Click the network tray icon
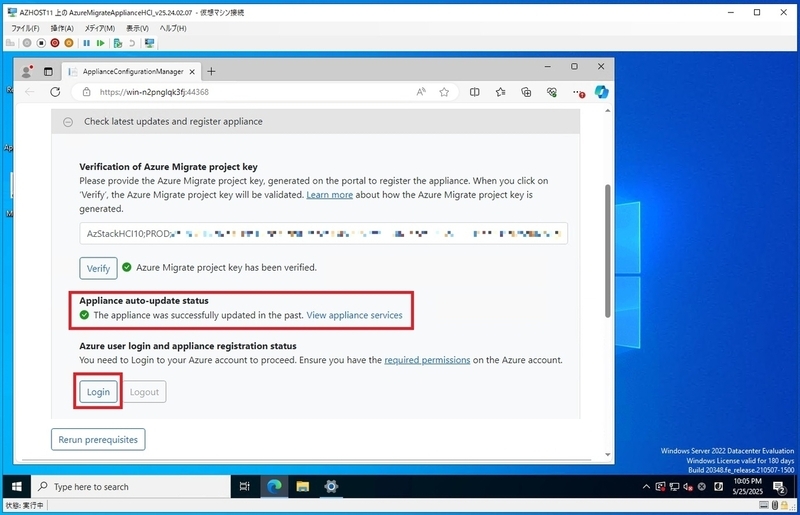This screenshot has width=800, height=515. point(674,487)
